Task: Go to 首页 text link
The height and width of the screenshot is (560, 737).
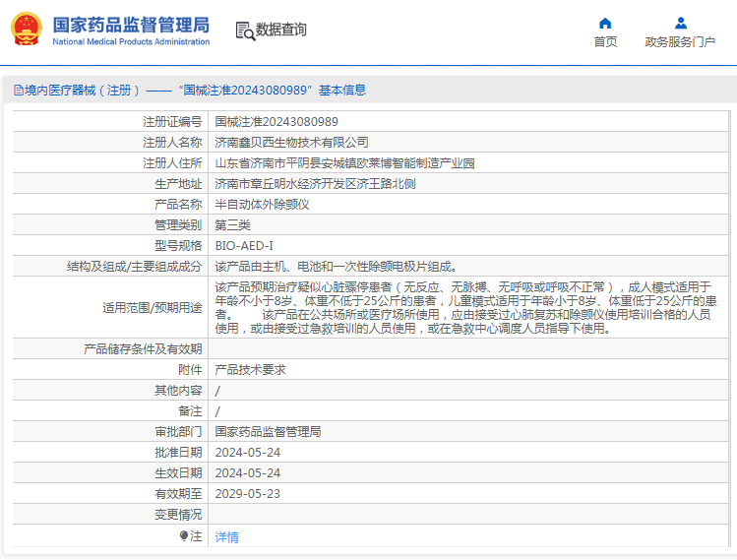Action: (605, 42)
